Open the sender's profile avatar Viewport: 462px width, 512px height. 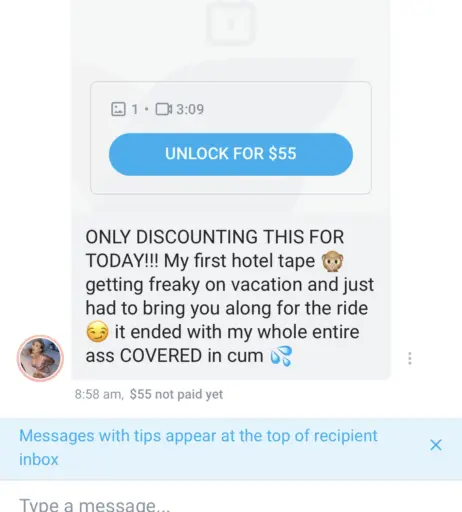(x=40, y=358)
